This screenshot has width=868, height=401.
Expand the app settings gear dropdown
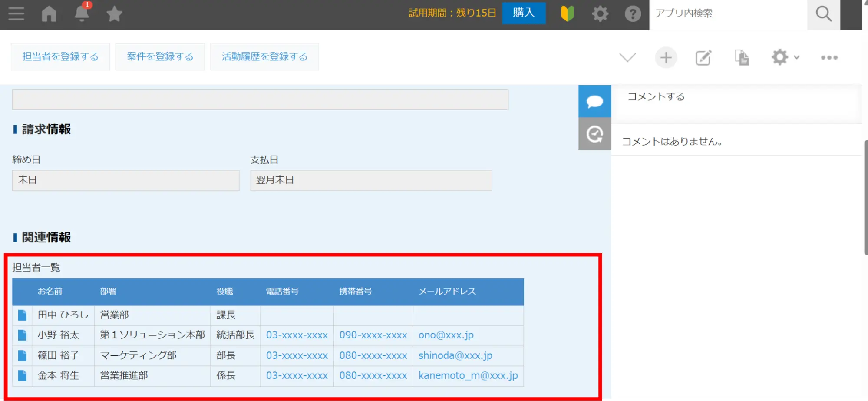tap(785, 57)
